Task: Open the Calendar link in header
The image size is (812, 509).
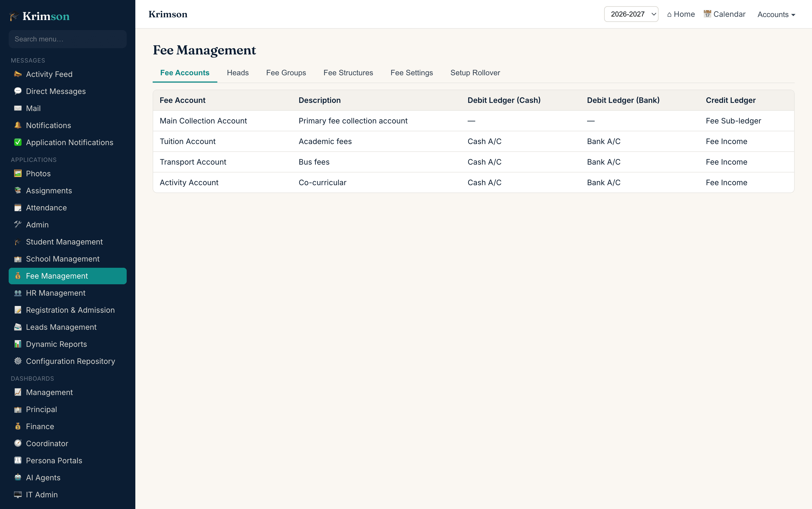Action: [x=725, y=14]
